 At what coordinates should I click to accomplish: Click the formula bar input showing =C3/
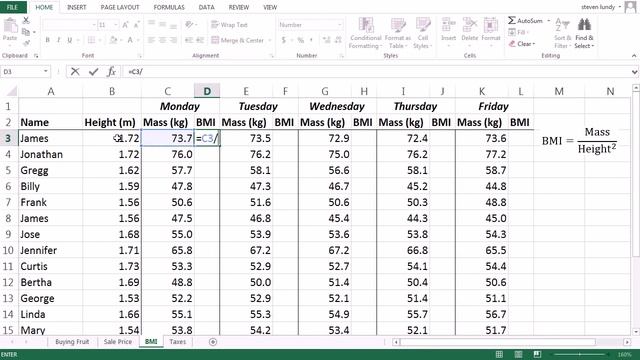pyautogui.click(x=376, y=72)
